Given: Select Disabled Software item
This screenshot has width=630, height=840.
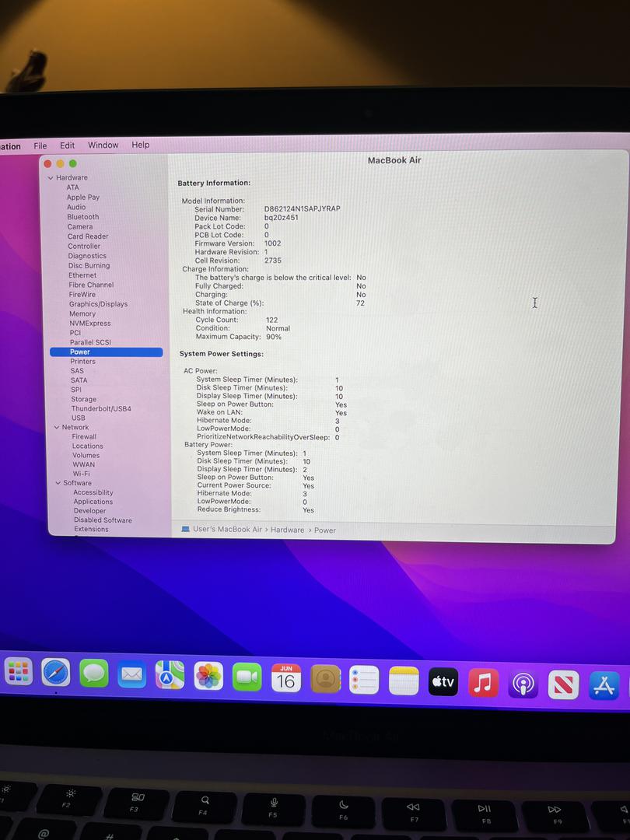Looking at the screenshot, I should (103, 520).
